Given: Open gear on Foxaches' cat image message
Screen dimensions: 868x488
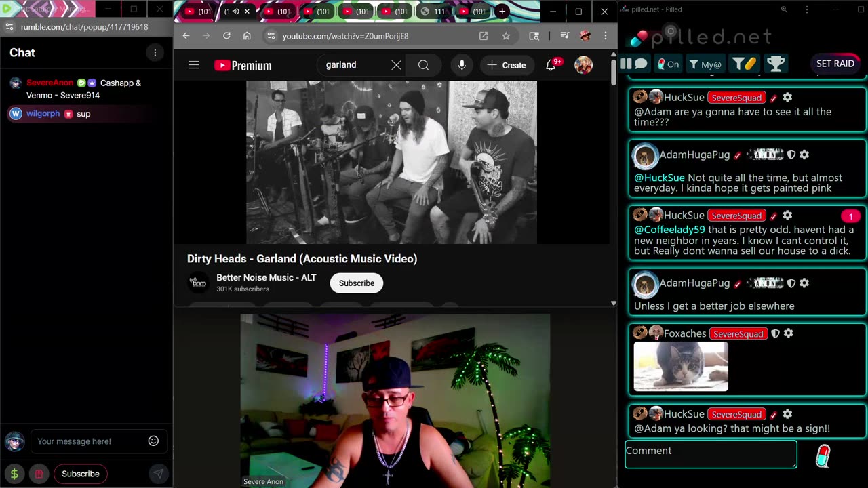Looking at the screenshot, I should [x=789, y=333].
